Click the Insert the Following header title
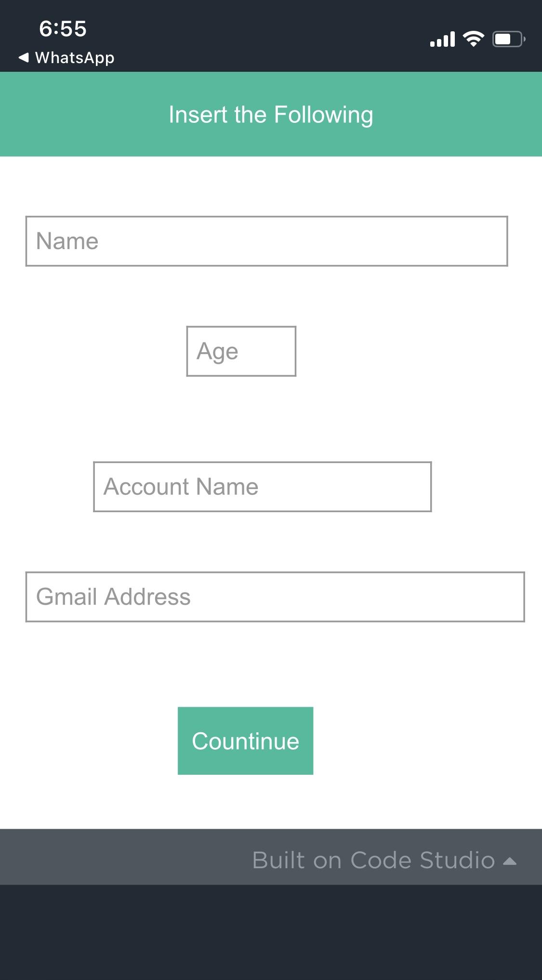542x980 pixels. (271, 115)
